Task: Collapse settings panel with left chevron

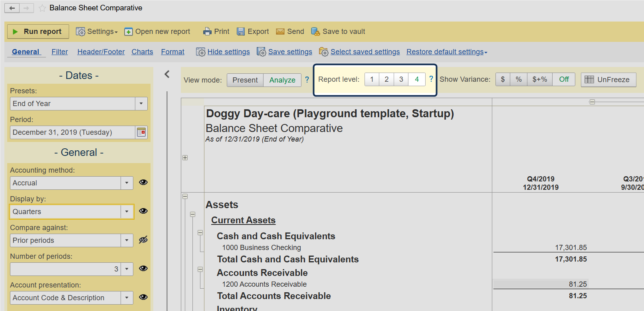Action: coord(167,74)
